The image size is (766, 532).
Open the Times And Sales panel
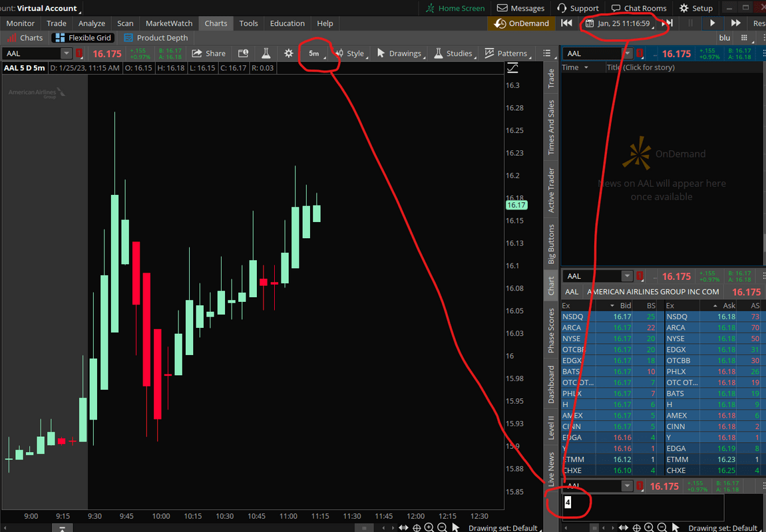(x=550, y=124)
